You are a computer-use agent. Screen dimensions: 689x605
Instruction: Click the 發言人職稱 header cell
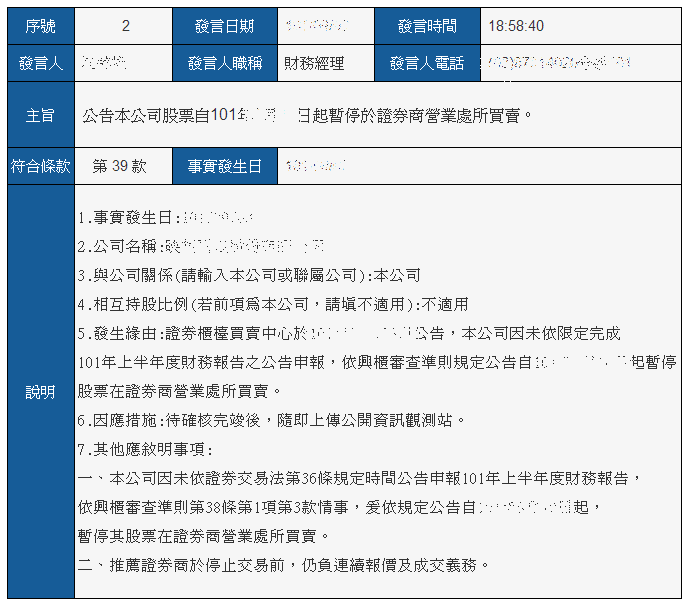click(225, 63)
